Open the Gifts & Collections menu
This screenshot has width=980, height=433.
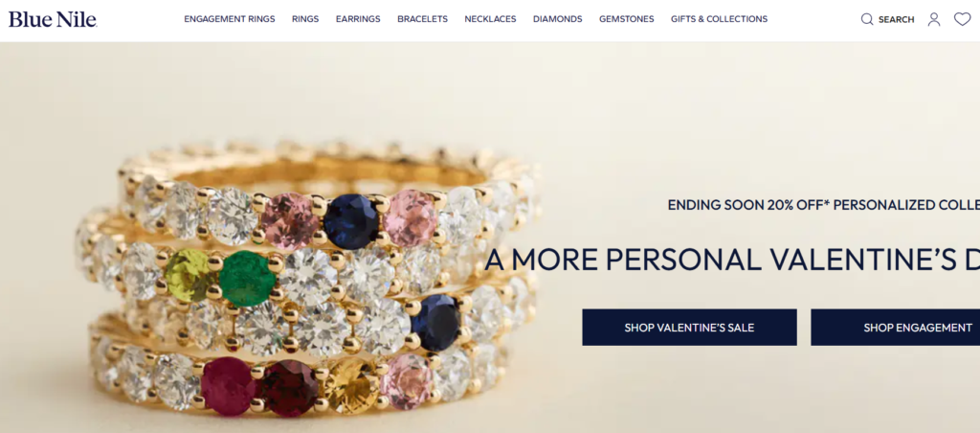[720, 19]
